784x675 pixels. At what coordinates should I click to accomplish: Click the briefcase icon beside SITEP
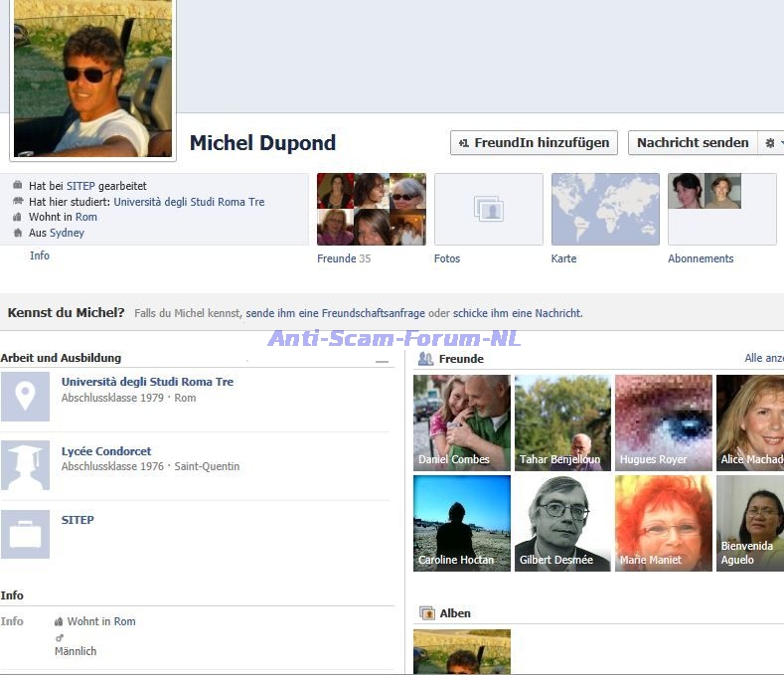pyautogui.click(x=25, y=535)
